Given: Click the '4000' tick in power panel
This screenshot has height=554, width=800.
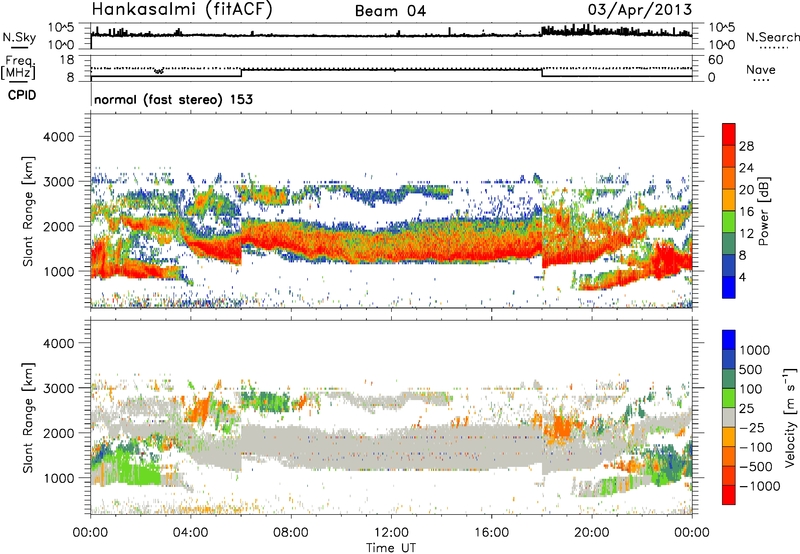Looking at the screenshot, I should click(x=59, y=137).
